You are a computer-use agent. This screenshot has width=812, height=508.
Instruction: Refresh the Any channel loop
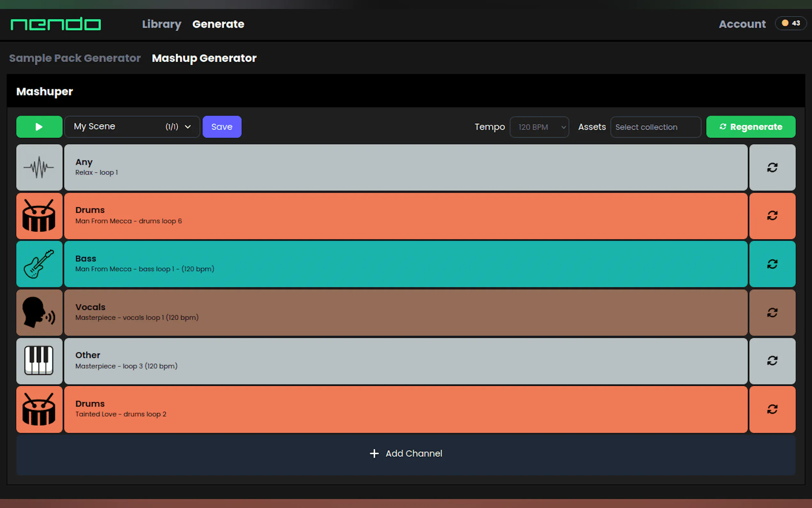coord(772,167)
